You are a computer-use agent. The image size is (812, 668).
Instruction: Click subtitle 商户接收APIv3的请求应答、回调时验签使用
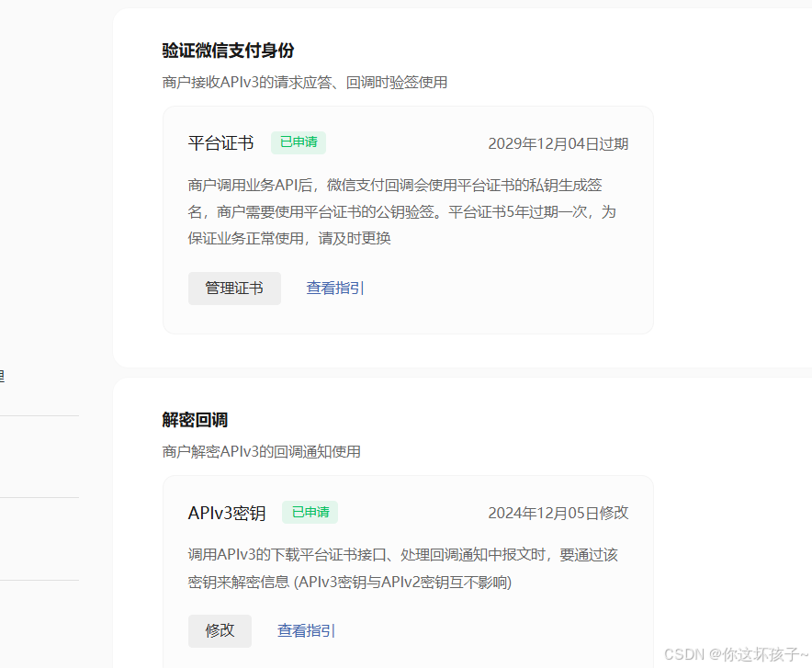click(x=305, y=83)
